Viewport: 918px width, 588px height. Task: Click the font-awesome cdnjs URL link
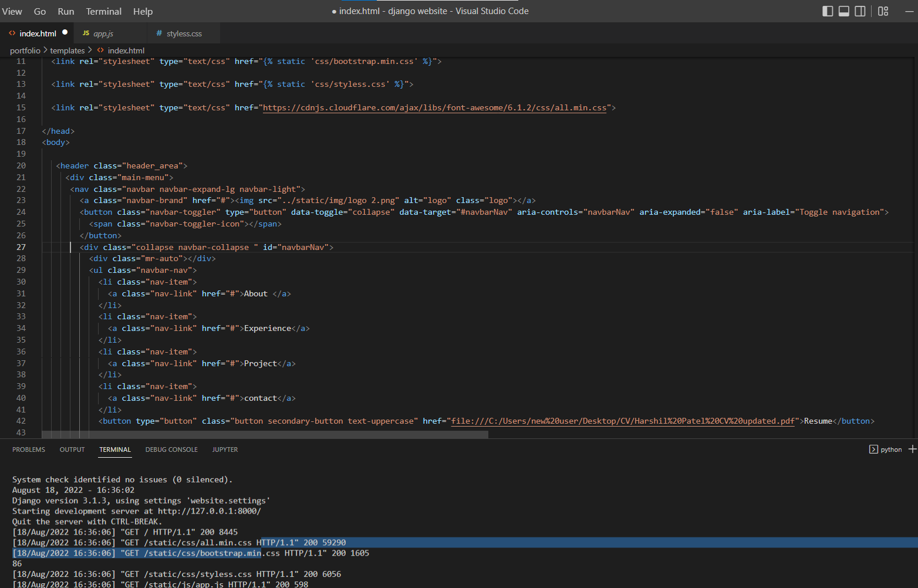[x=434, y=107]
